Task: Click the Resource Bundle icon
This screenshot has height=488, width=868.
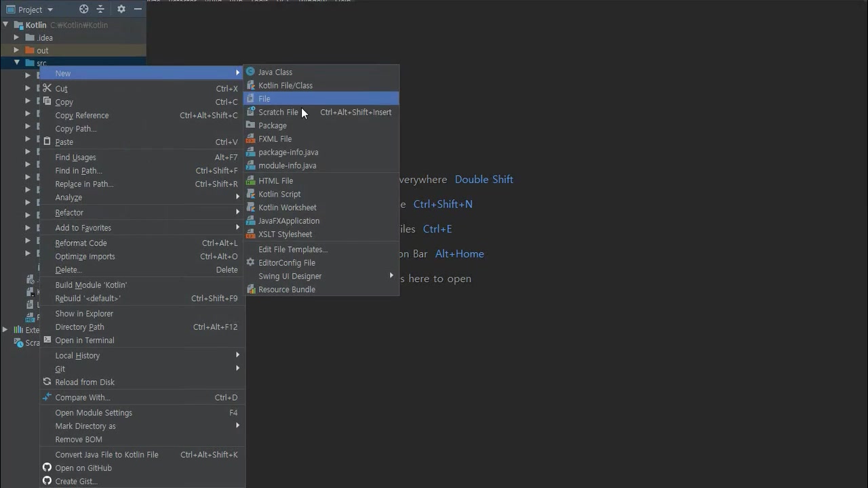Action: coord(250,289)
